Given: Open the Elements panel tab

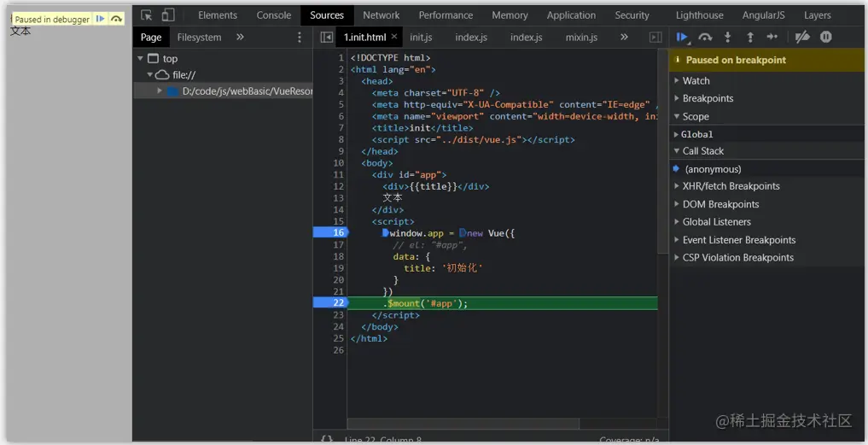Looking at the screenshot, I should point(218,15).
